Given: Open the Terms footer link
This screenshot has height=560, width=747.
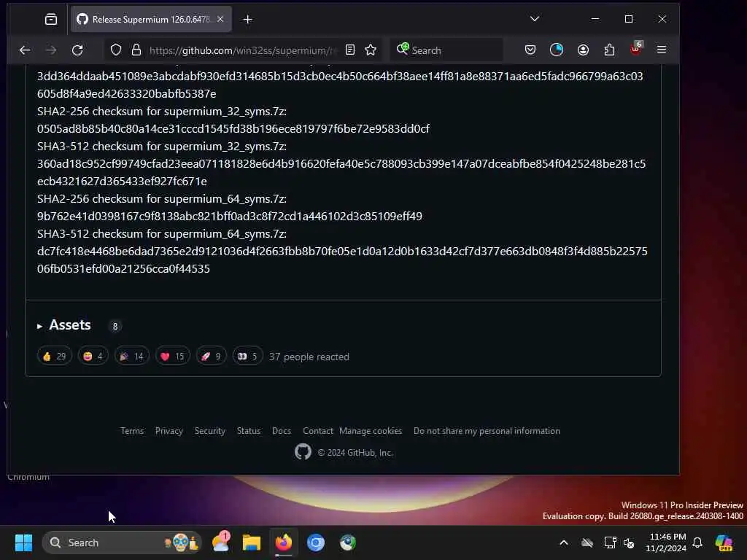Looking at the screenshot, I should [132, 431].
